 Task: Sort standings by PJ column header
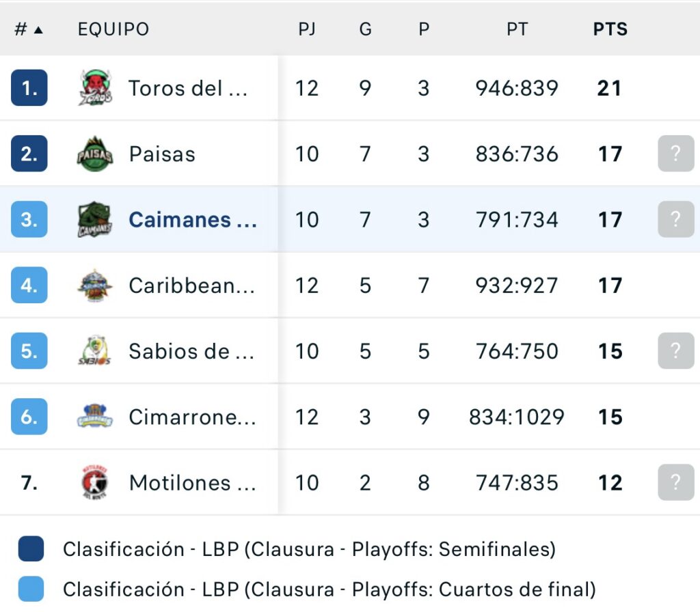click(307, 29)
